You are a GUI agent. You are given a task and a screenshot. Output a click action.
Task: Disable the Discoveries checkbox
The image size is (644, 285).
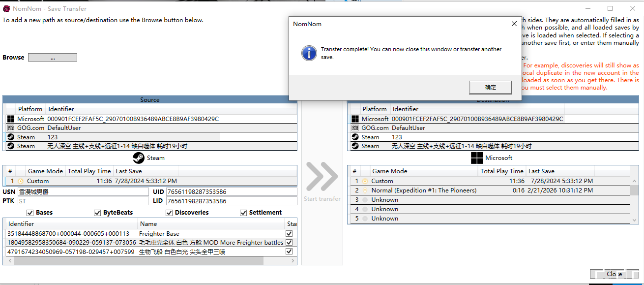pyautogui.click(x=169, y=213)
